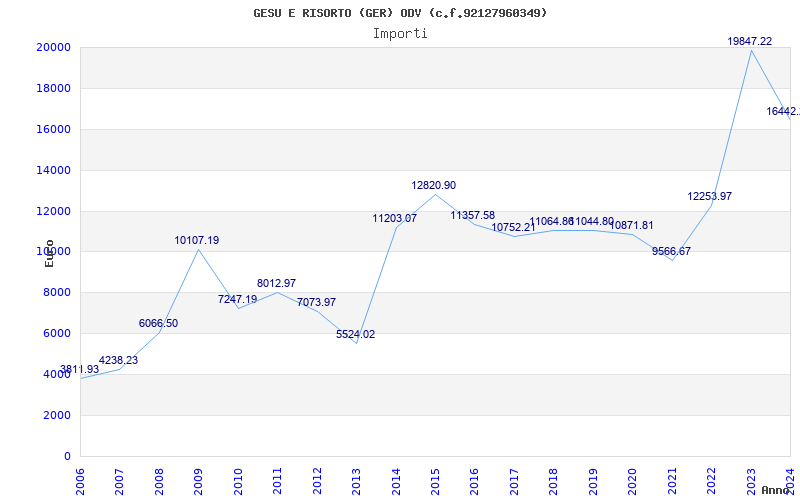Click y-axis tick label 14000
The image size is (800, 500).
click(53, 170)
